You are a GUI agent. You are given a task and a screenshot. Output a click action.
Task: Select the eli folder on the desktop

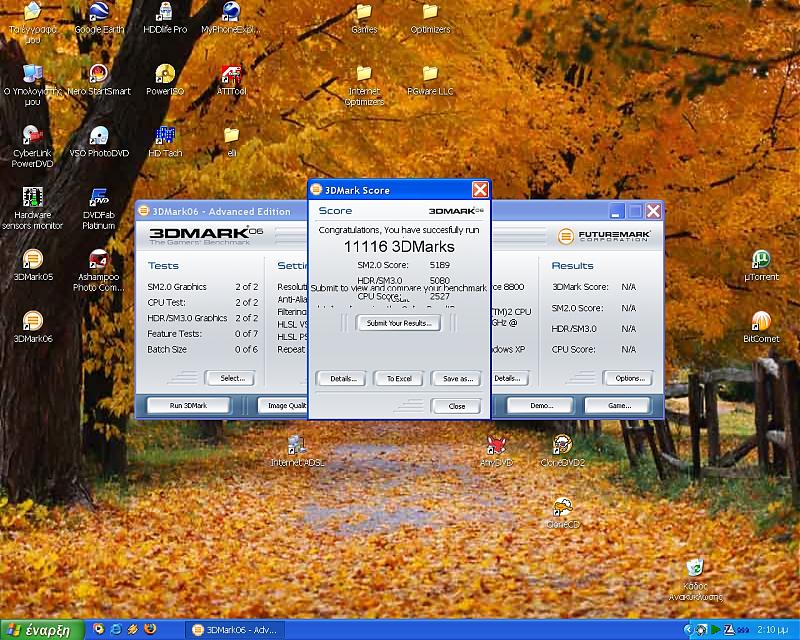pos(231,141)
